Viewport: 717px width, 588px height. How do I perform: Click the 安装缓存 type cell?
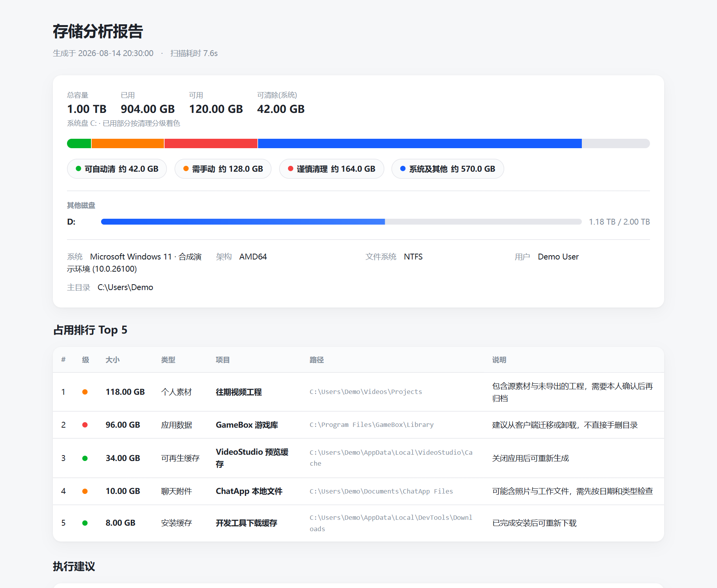(176, 523)
